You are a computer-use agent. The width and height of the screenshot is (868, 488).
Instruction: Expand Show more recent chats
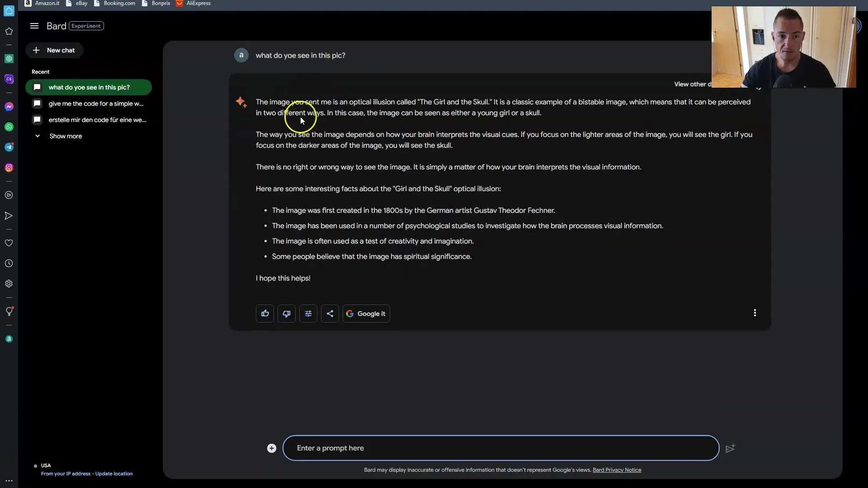(x=59, y=136)
